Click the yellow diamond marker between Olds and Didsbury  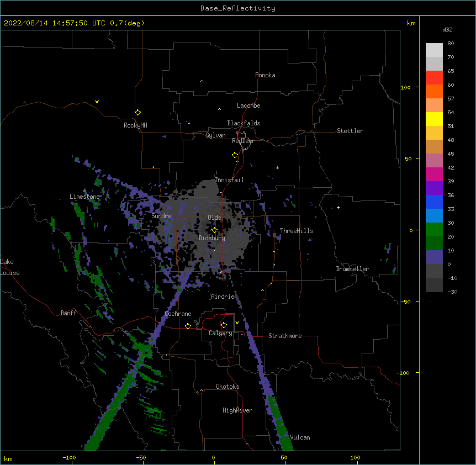click(214, 230)
